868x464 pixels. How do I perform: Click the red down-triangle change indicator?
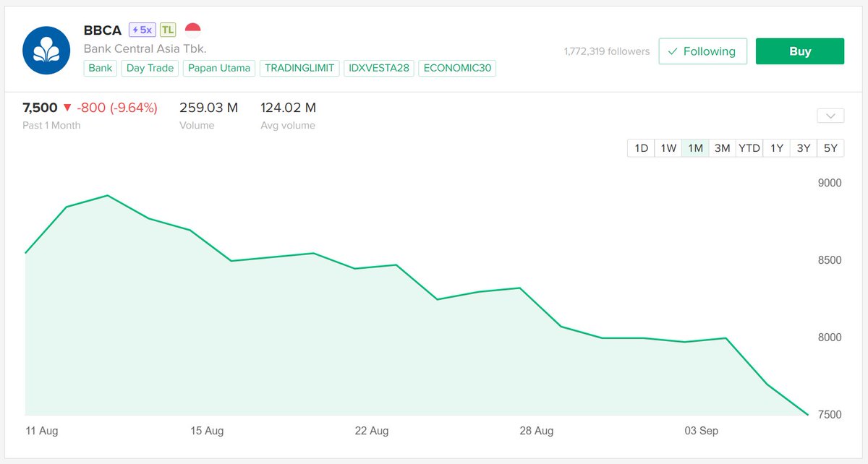pos(67,108)
